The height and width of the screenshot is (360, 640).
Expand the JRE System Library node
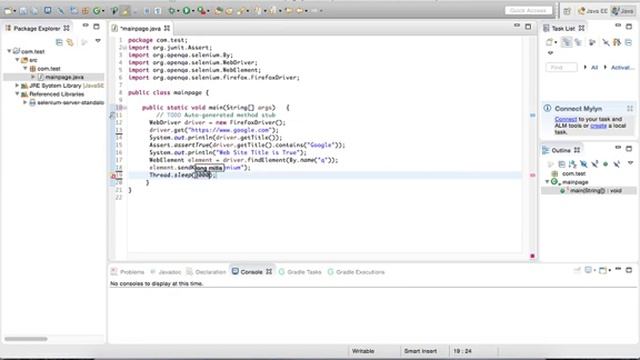coord(17,85)
